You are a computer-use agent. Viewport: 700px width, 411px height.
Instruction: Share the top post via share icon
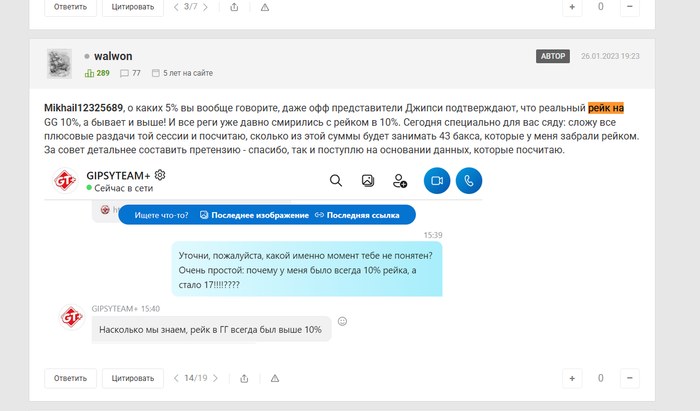pyautogui.click(x=234, y=7)
